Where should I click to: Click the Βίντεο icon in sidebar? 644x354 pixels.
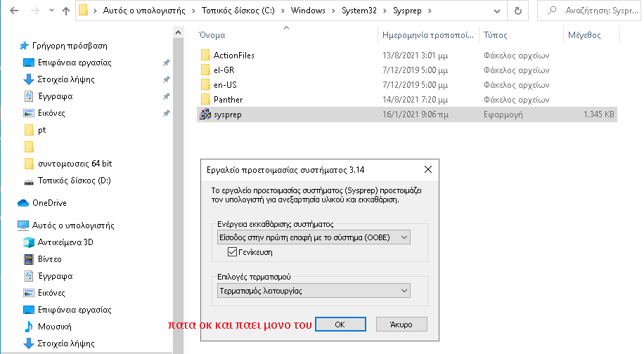pos(29,259)
